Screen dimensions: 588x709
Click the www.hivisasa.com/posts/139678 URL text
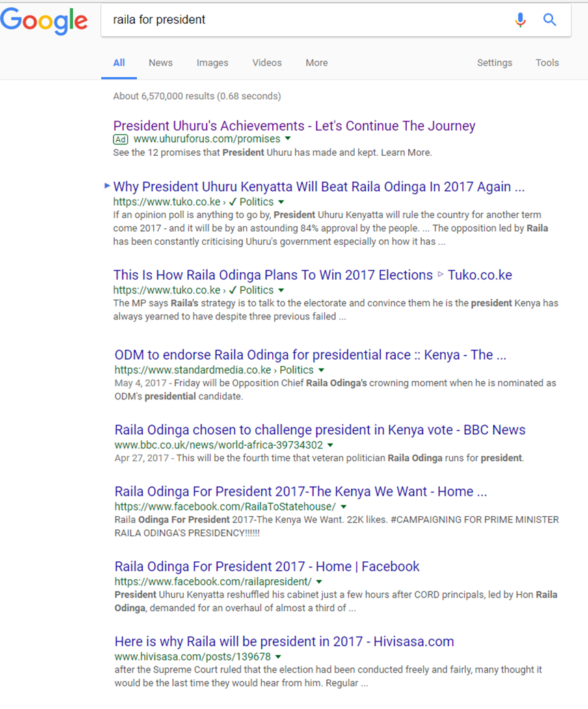point(193,656)
